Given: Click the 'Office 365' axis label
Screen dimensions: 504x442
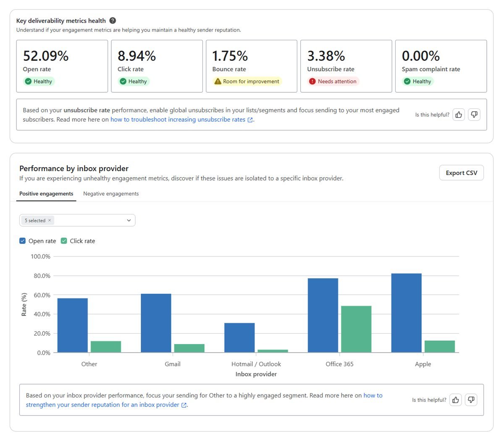Looking at the screenshot, I should [x=339, y=364].
